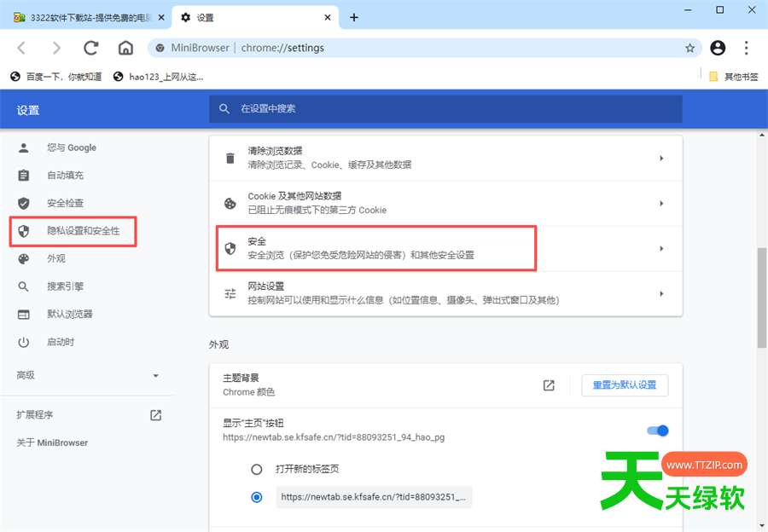The width and height of the screenshot is (768, 532).
Task: Click the shield-check icon beside 安全检查
Action: pyautogui.click(x=24, y=203)
